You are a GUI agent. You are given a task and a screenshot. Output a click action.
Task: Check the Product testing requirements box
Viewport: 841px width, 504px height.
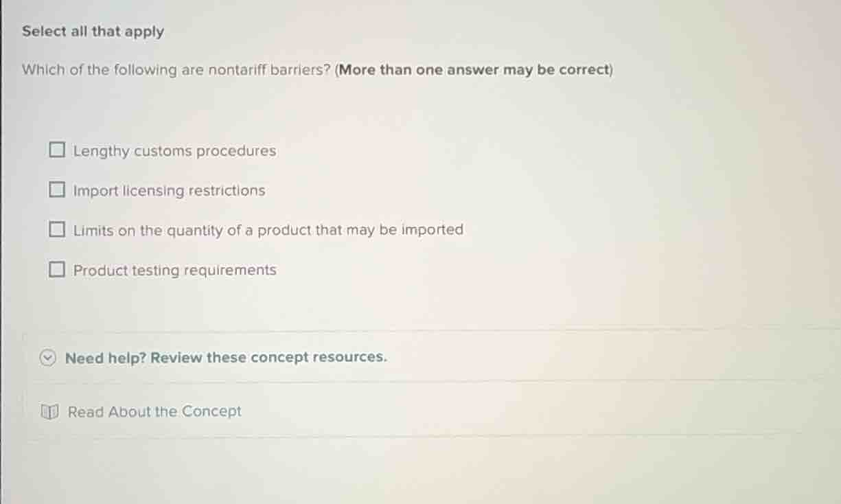point(56,268)
